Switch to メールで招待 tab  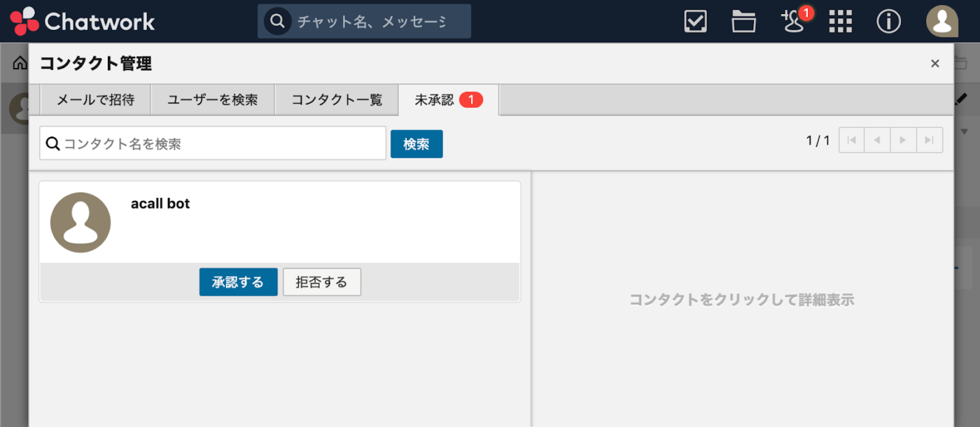(95, 100)
